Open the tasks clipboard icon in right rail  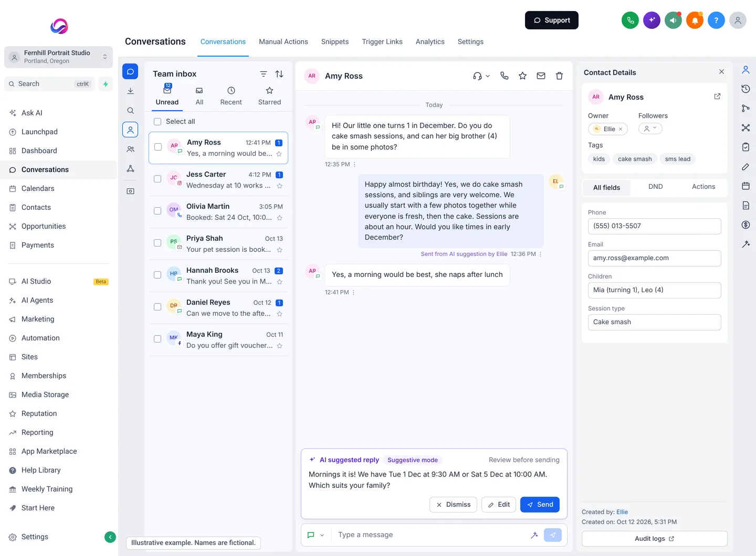pos(745,147)
